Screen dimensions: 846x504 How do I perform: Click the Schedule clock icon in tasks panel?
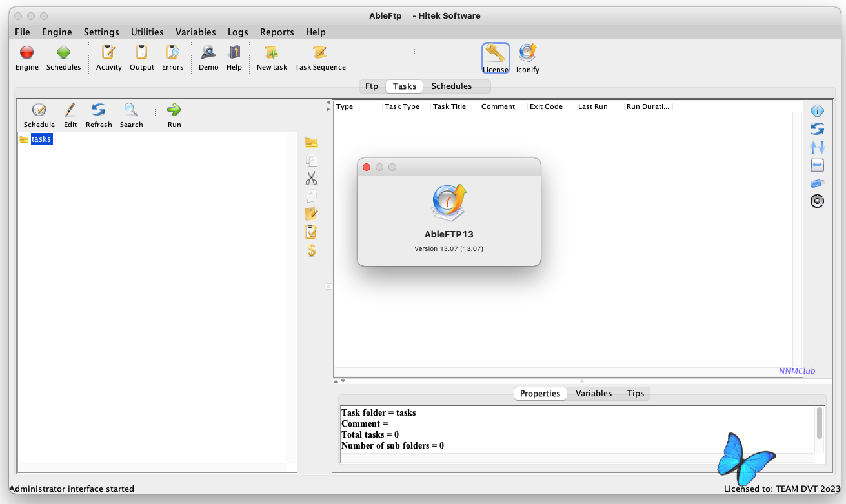coord(39,110)
